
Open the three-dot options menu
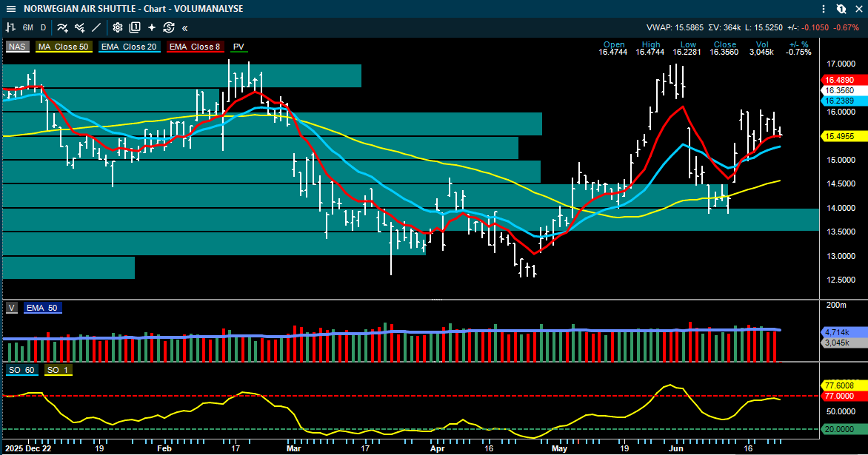[824, 9]
